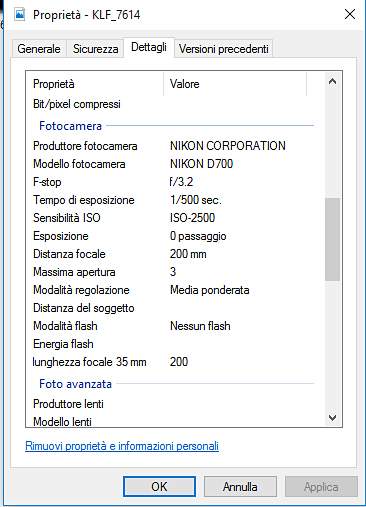Click the scroll down arrow in the list
Screen dimensions: 366x507
tap(332, 417)
